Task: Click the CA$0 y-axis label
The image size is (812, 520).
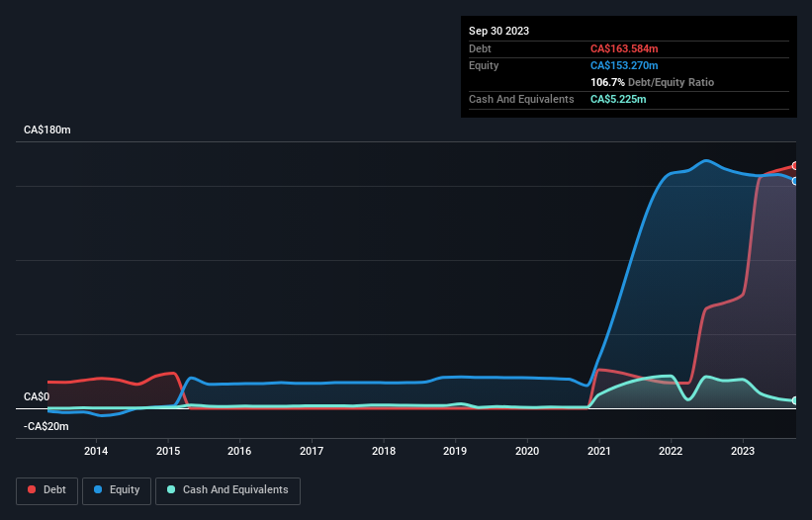Action: coord(37,396)
